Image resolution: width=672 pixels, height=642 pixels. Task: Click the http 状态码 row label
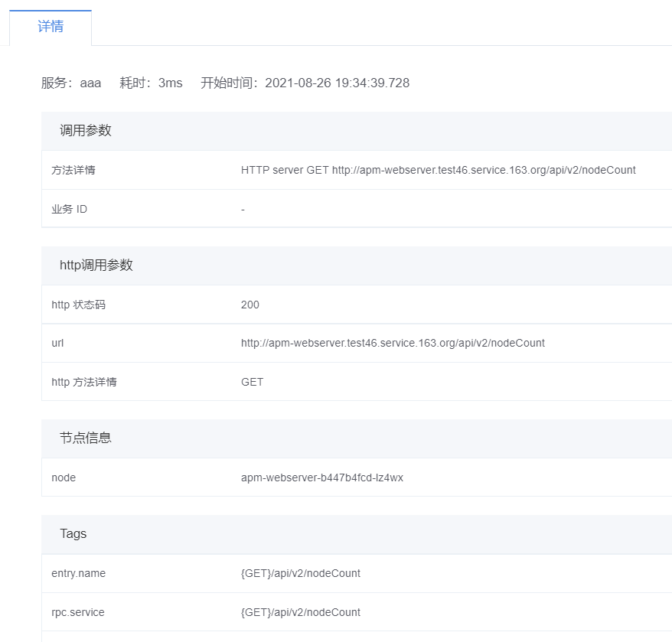79,305
